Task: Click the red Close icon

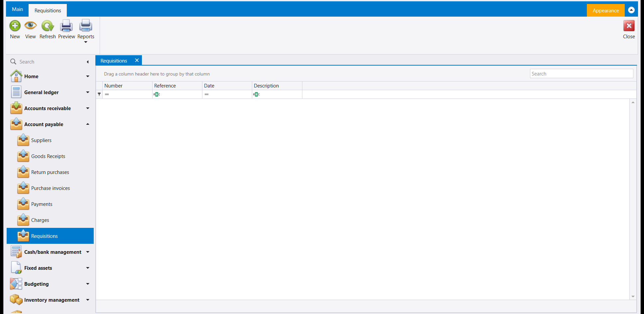Action: 629,26
